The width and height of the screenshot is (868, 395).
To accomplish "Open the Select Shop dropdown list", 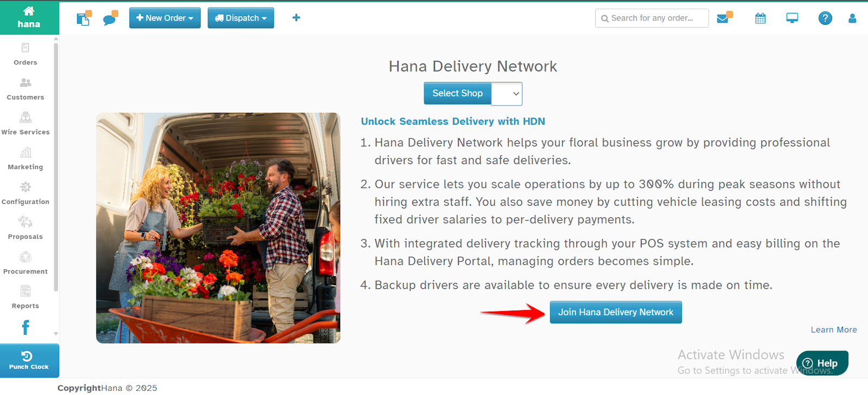I will pos(507,93).
